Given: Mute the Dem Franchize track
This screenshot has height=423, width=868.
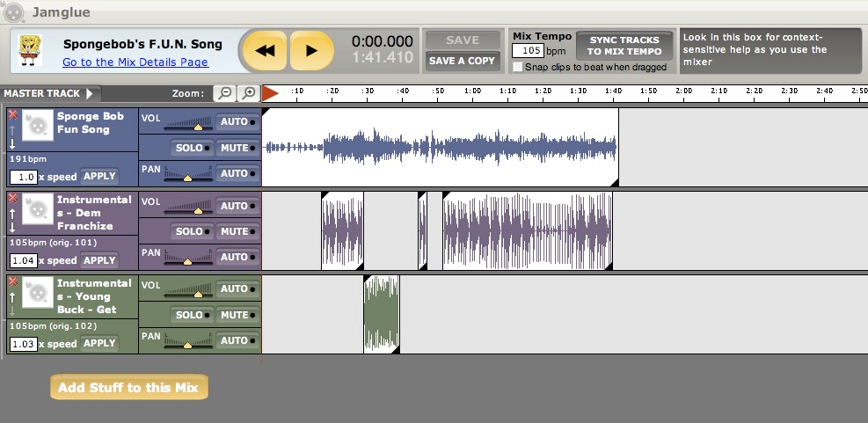Looking at the screenshot, I should (237, 231).
